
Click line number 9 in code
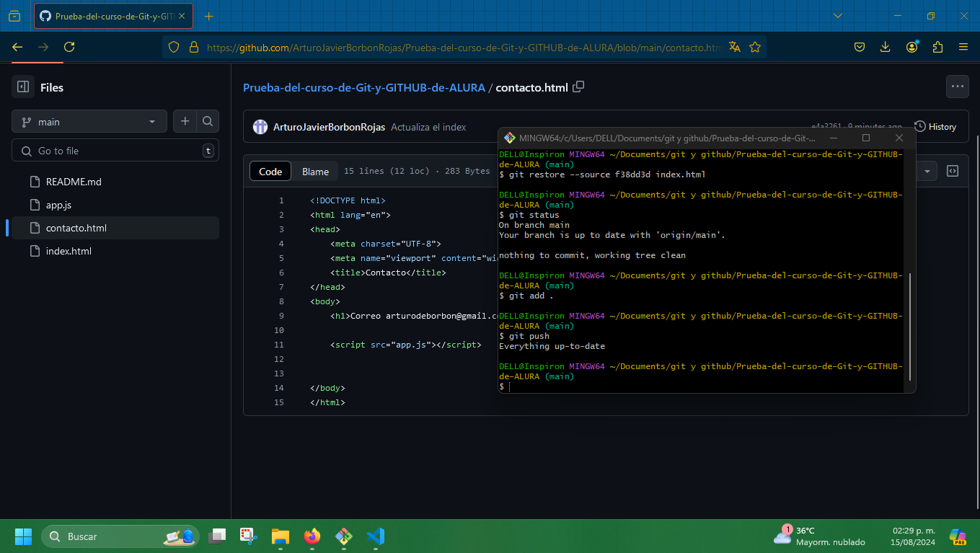pyautogui.click(x=281, y=316)
